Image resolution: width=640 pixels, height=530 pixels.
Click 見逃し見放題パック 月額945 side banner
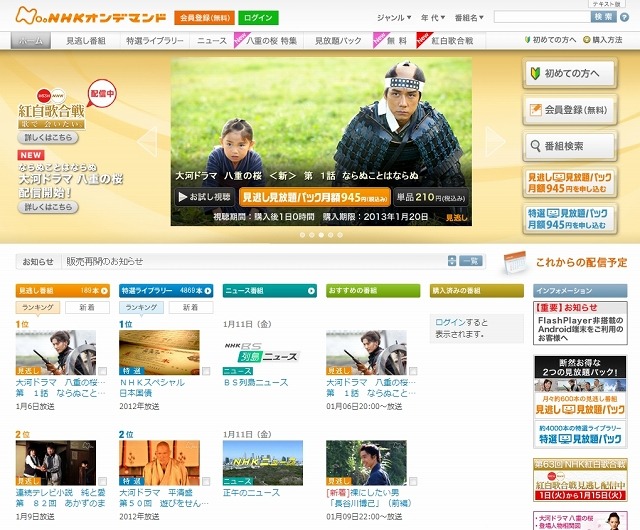569,182
